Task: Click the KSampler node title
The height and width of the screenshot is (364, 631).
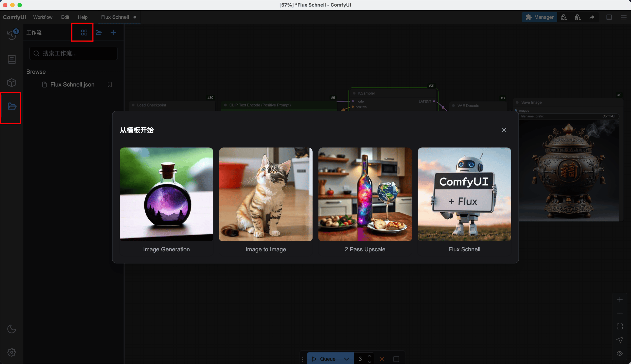Action: 367,93
